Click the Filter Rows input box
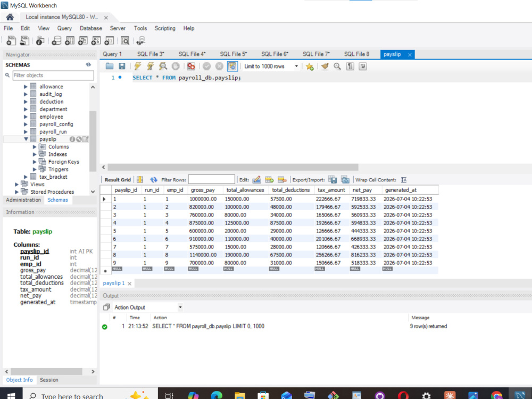 [211, 179]
